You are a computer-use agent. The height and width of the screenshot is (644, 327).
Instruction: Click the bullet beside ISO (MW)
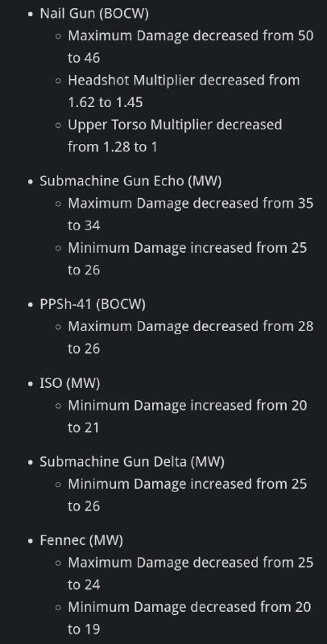[x=31, y=384]
